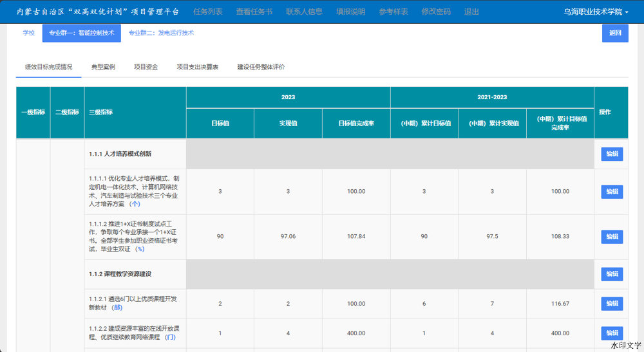Image resolution: width=644 pixels, height=352 pixels.
Task: Edit row 1.1.1.2 推进1+X证书制度
Action: [x=612, y=237]
